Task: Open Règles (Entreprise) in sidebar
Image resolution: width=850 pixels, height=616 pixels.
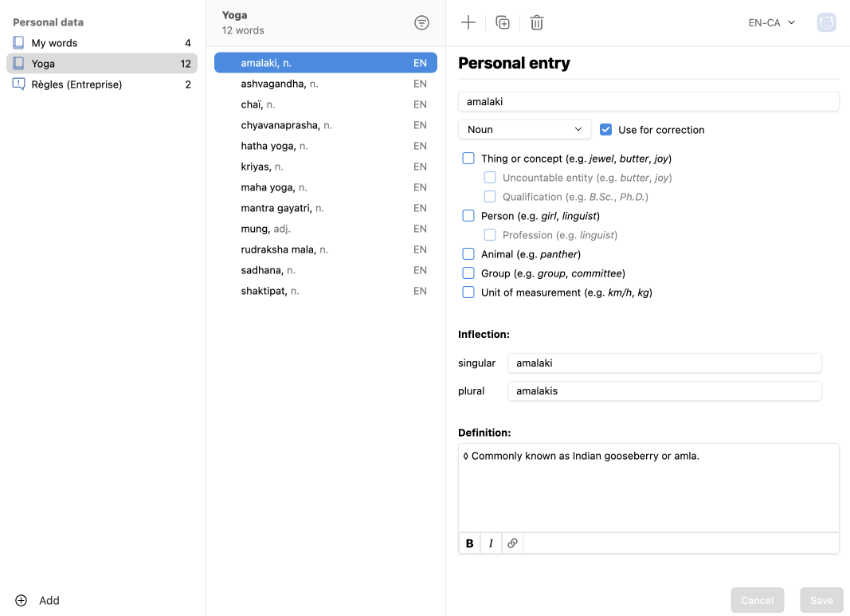Action: tap(76, 84)
